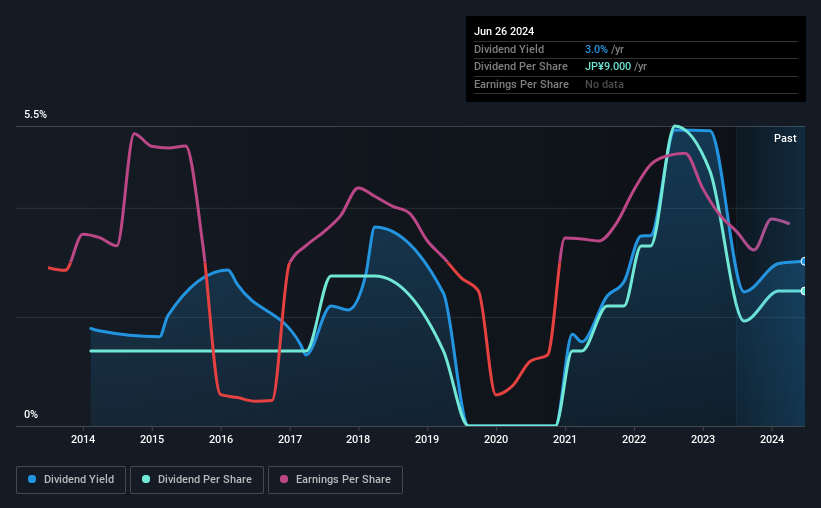Select the 2022 x-axis label
This screenshot has width=821, height=508.
(x=634, y=439)
